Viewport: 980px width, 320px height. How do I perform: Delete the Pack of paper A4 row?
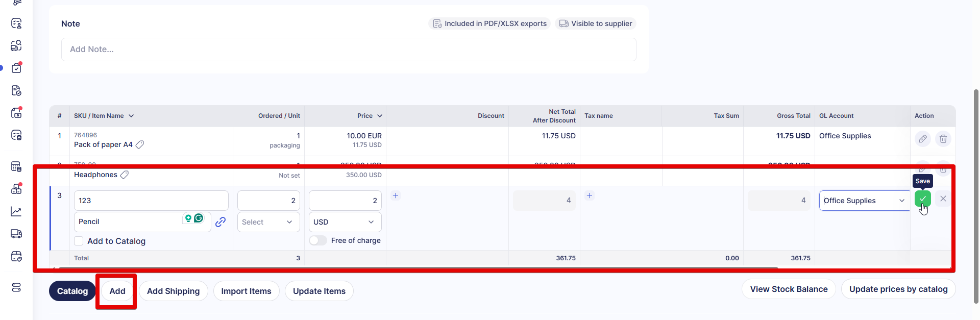[x=943, y=139]
